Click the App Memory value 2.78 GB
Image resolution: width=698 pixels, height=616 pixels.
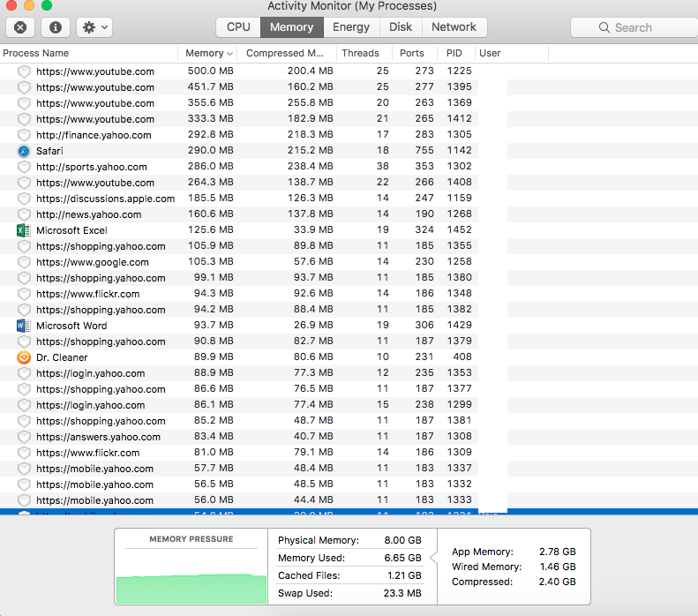click(558, 552)
